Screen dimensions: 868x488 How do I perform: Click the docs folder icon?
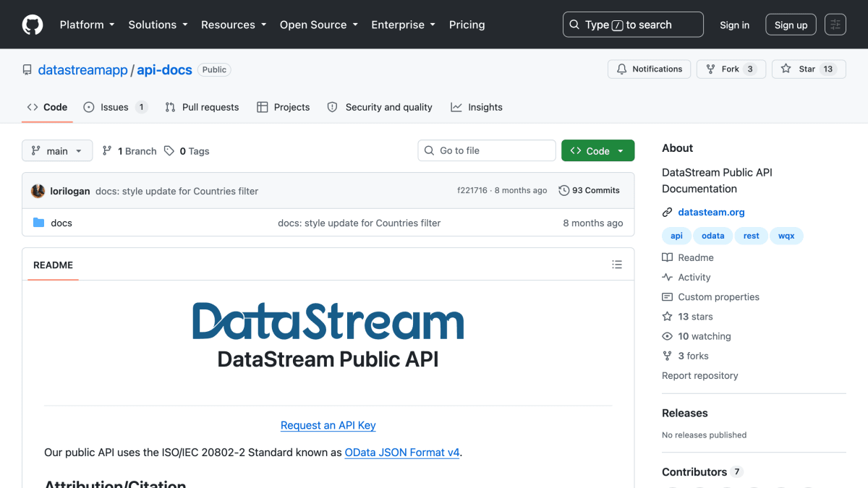coord(39,223)
